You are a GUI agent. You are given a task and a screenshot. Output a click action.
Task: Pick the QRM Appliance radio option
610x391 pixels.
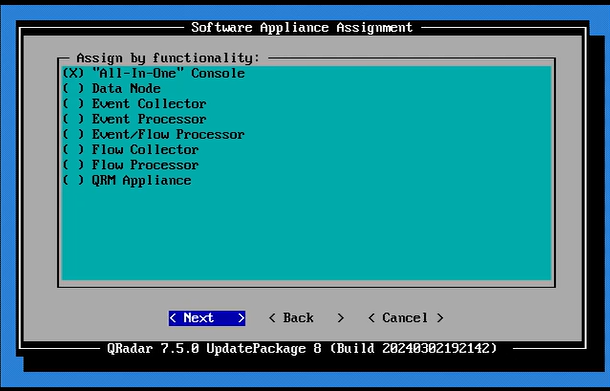pos(127,181)
